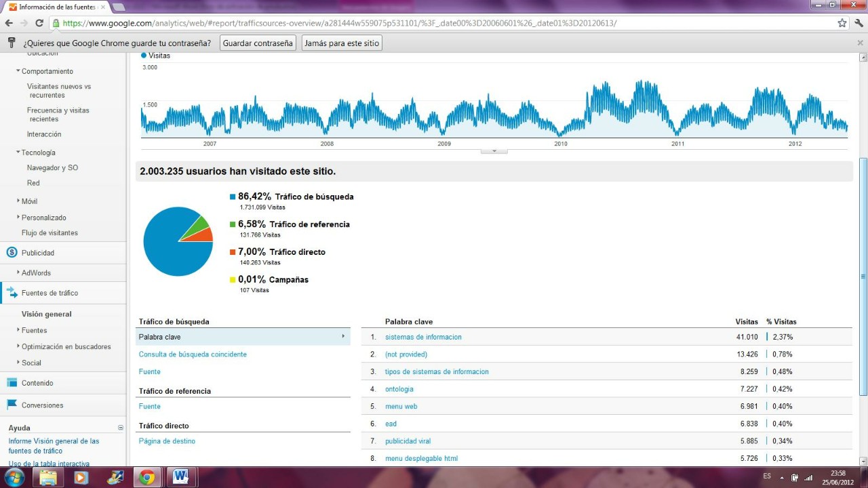Viewport: 868px width, 488px height.
Task: Click the Conversiones flag icon
Action: coord(12,405)
